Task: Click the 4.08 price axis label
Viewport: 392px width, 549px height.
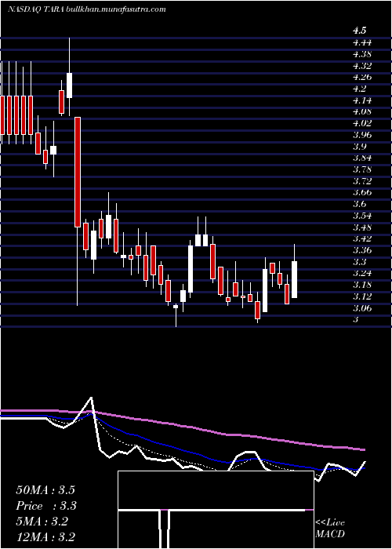Action: point(362,111)
